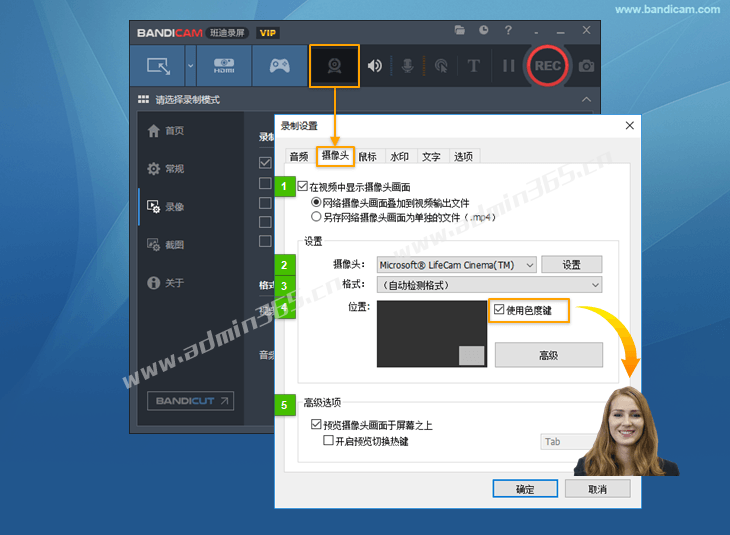
Task: Select screen rectangle recording mode icon
Action: (158, 66)
